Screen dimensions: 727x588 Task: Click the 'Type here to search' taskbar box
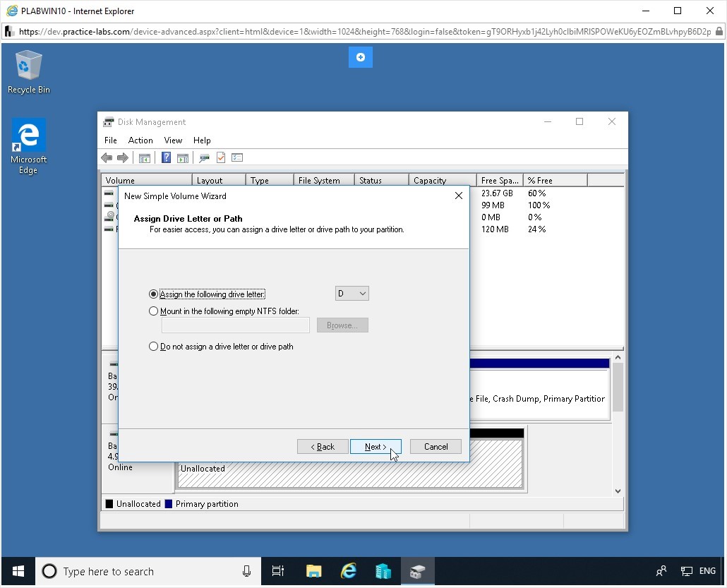pos(148,571)
